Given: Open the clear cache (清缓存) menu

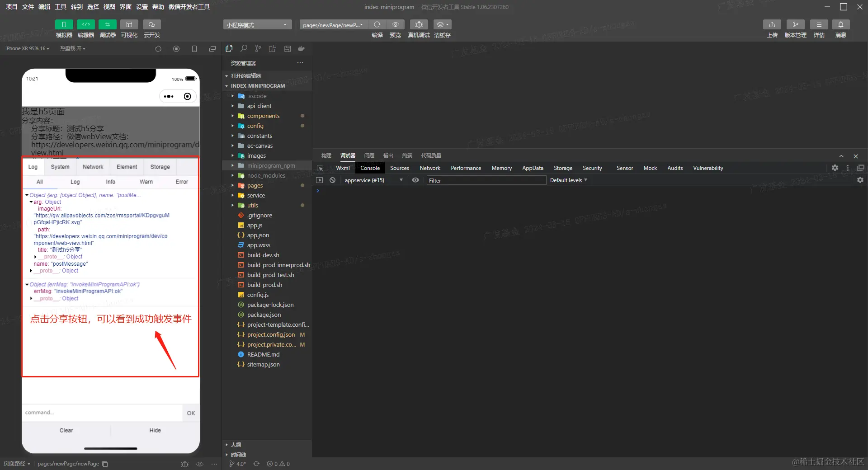Looking at the screenshot, I should (442, 24).
